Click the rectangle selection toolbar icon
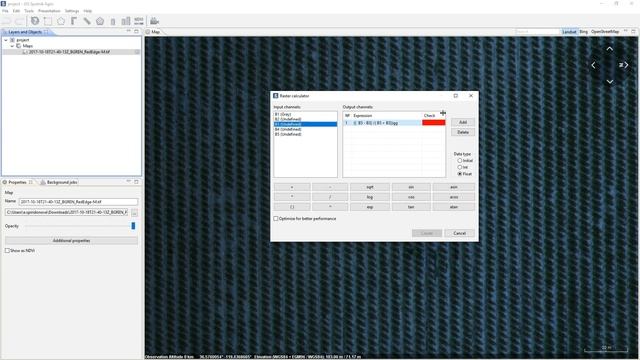Image resolution: width=640 pixels, height=360 pixels. (48, 21)
